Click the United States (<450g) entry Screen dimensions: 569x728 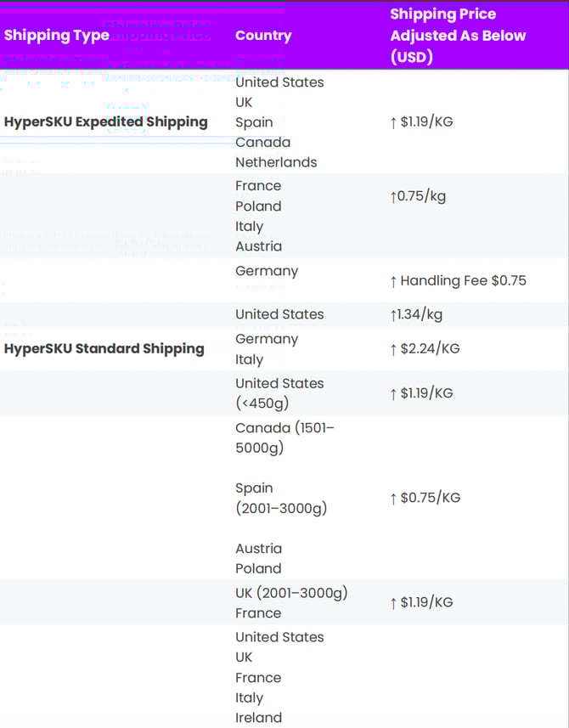(279, 393)
